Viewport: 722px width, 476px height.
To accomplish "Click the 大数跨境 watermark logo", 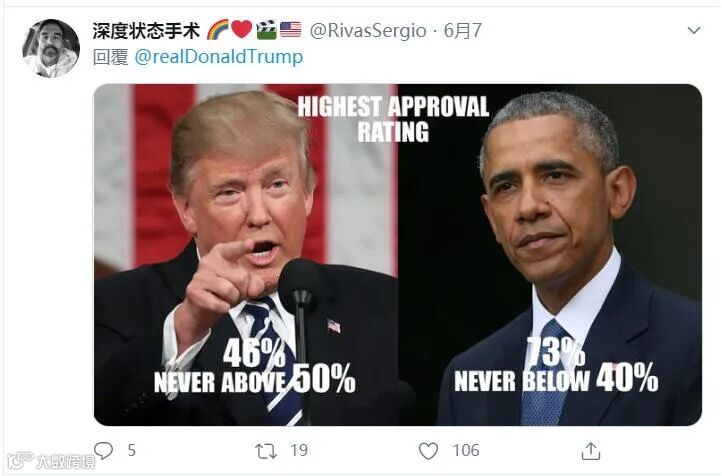I will pyautogui.click(x=52, y=460).
